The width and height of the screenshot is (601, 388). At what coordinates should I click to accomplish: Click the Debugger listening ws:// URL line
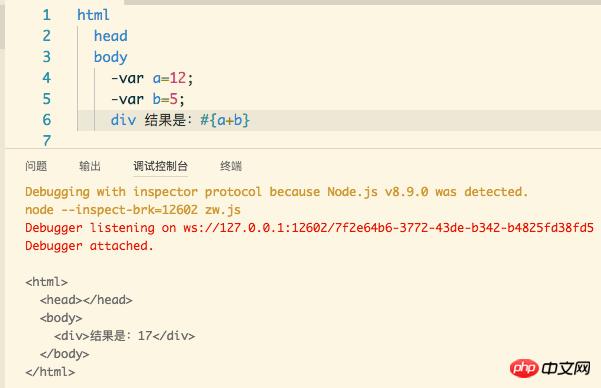(x=309, y=228)
